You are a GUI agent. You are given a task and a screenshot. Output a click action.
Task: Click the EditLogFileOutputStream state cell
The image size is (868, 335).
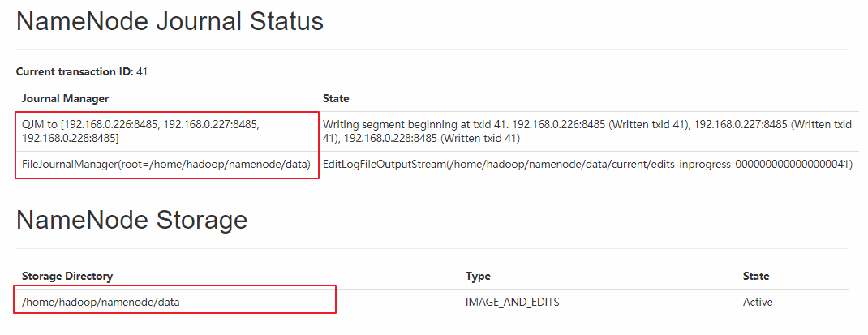point(587,165)
